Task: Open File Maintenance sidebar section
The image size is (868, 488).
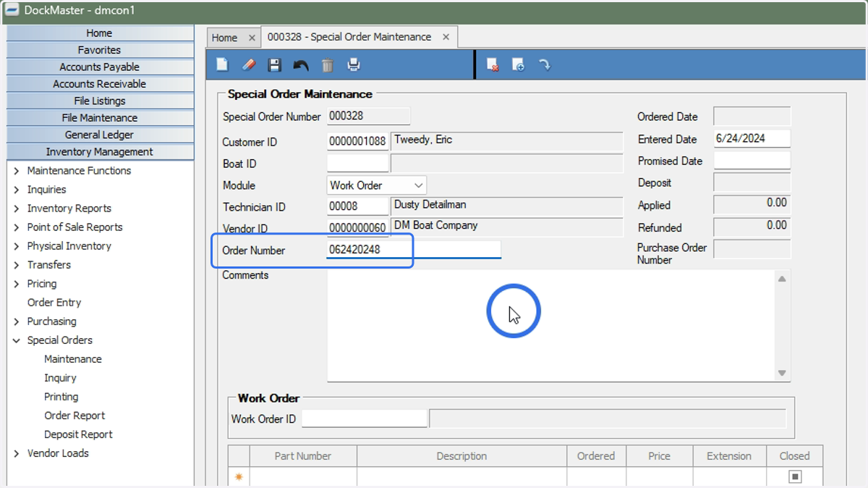Action: coord(100,117)
